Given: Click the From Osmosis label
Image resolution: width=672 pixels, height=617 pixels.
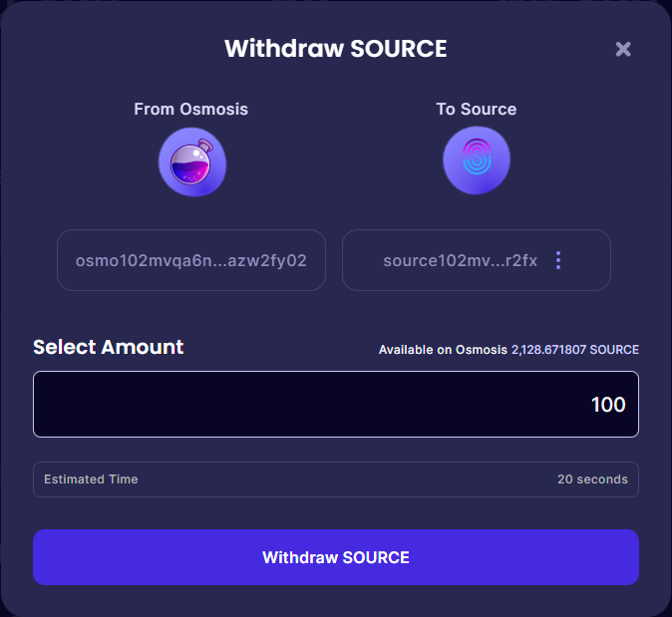Looking at the screenshot, I should (190, 109).
